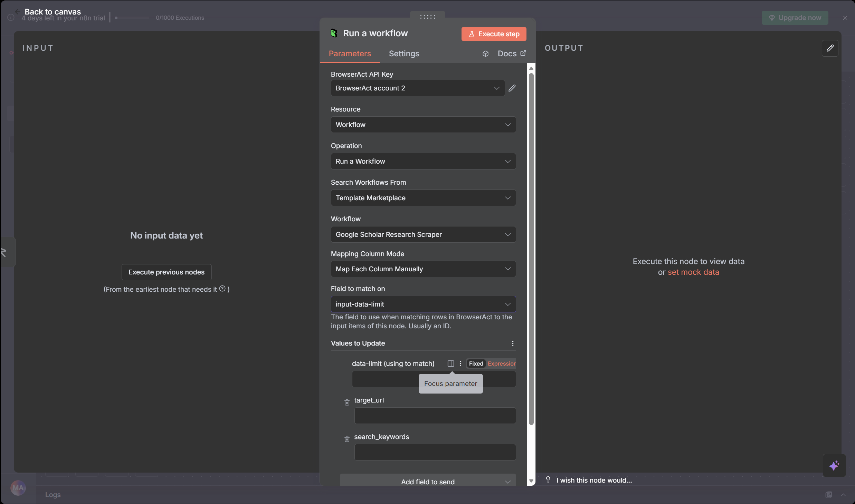Edit the BrowserAct API key credential pencil
Image resolution: width=855 pixels, height=504 pixels.
point(512,88)
